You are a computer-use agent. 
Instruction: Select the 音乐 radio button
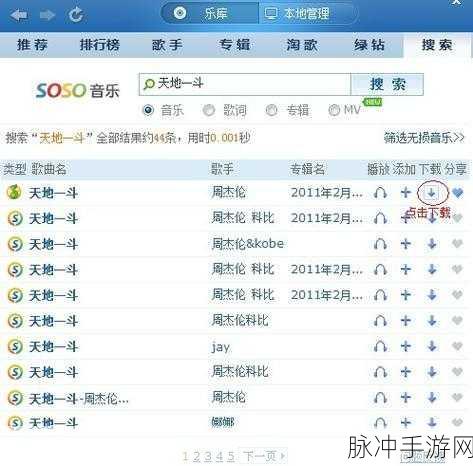(148, 110)
